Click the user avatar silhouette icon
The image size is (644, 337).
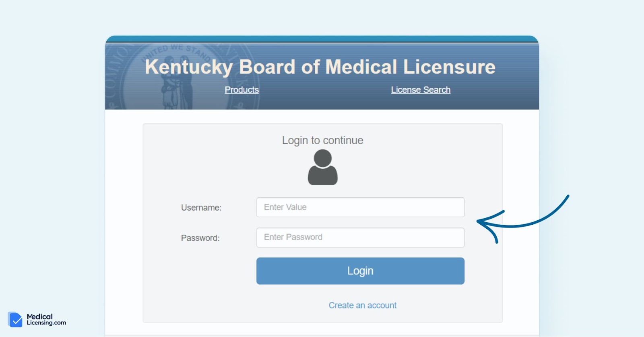point(322,167)
